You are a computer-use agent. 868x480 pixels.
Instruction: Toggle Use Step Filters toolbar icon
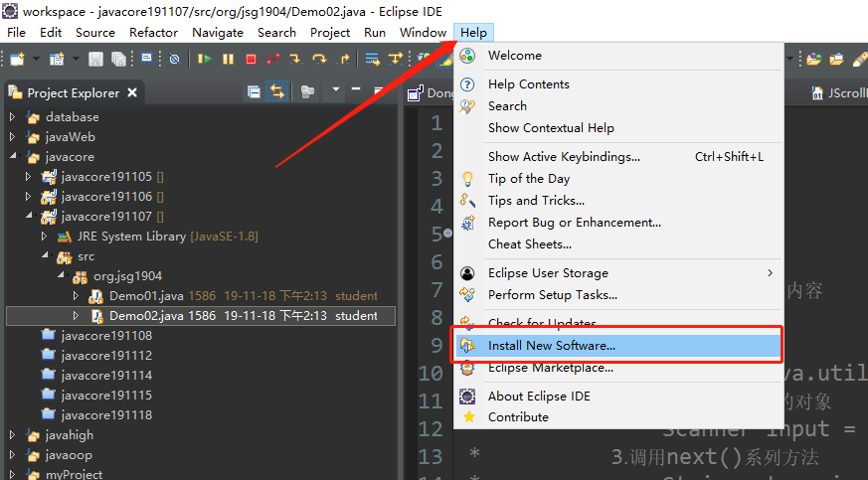click(396, 59)
